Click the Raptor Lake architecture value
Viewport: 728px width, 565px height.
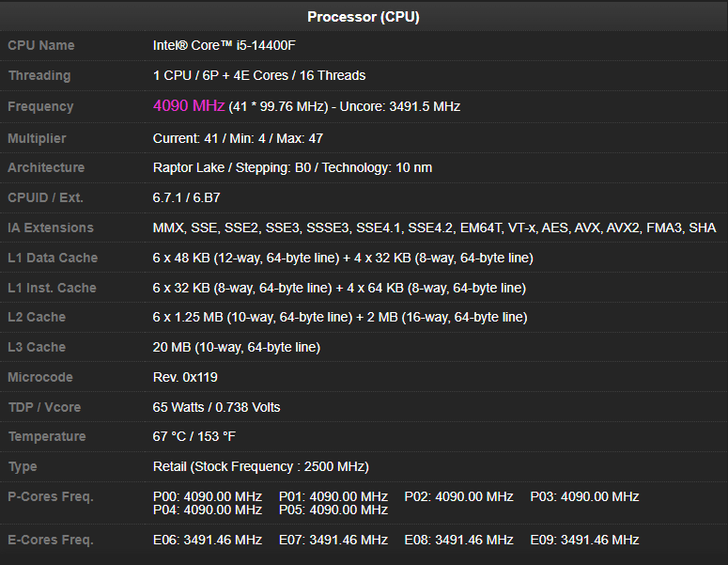tap(292, 167)
